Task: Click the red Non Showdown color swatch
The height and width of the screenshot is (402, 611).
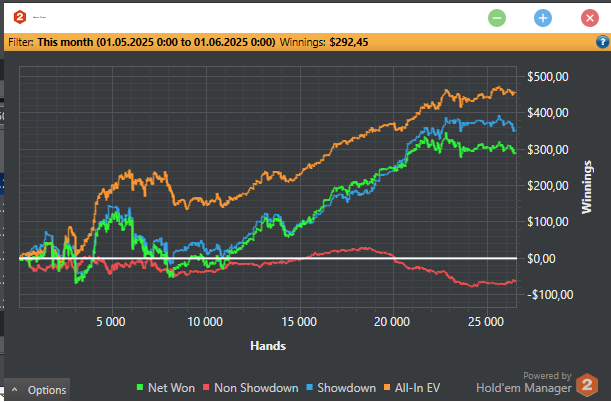Action: pyautogui.click(x=206, y=388)
